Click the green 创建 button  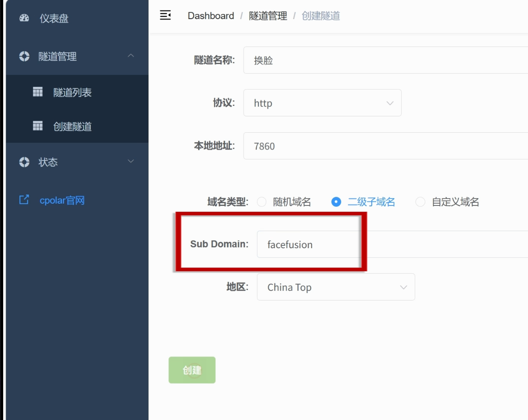click(x=192, y=370)
